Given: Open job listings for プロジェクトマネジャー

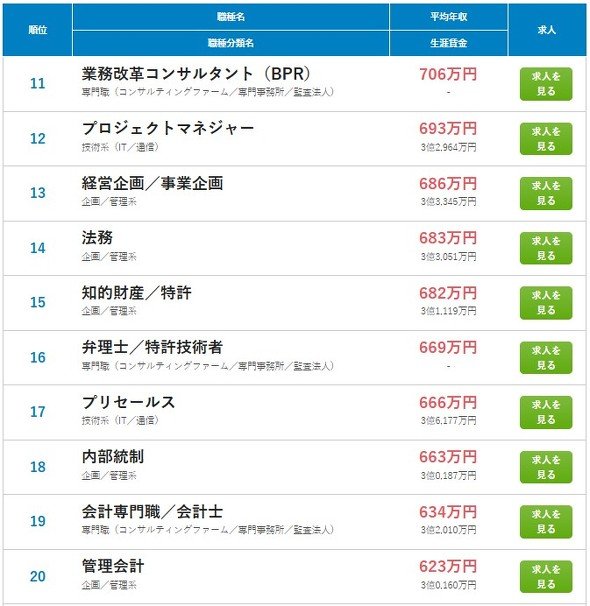Looking at the screenshot, I should [x=546, y=139].
